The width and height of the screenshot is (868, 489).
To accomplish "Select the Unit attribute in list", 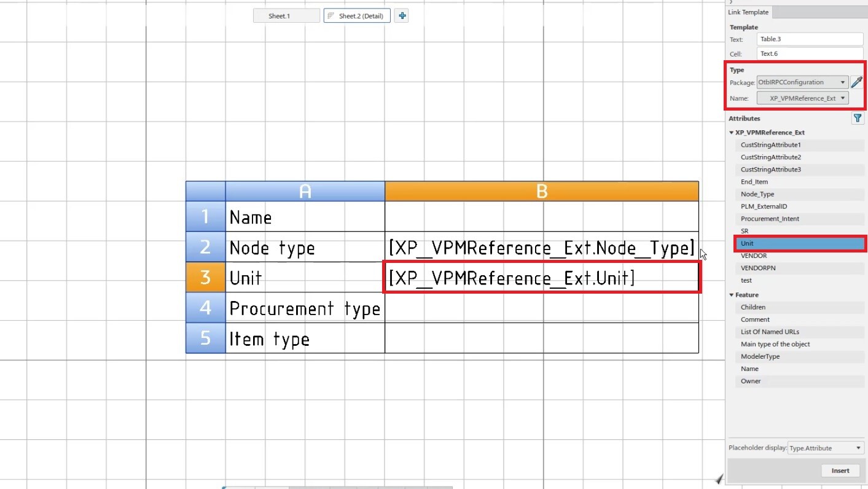I will [x=799, y=243].
